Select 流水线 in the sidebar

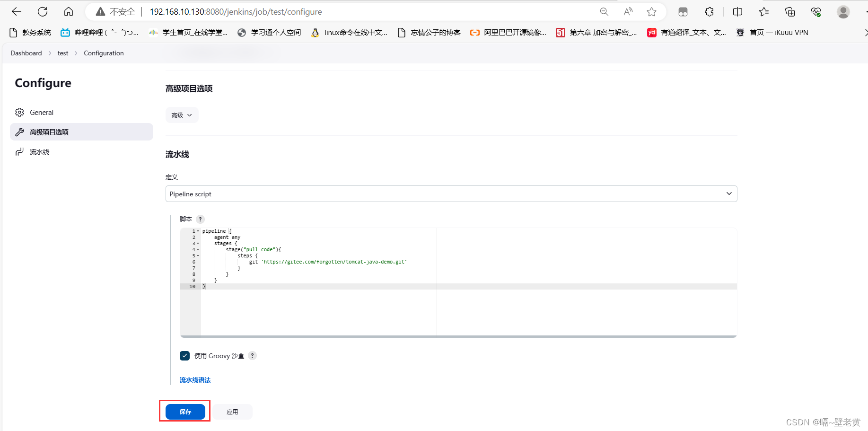click(x=81, y=152)
